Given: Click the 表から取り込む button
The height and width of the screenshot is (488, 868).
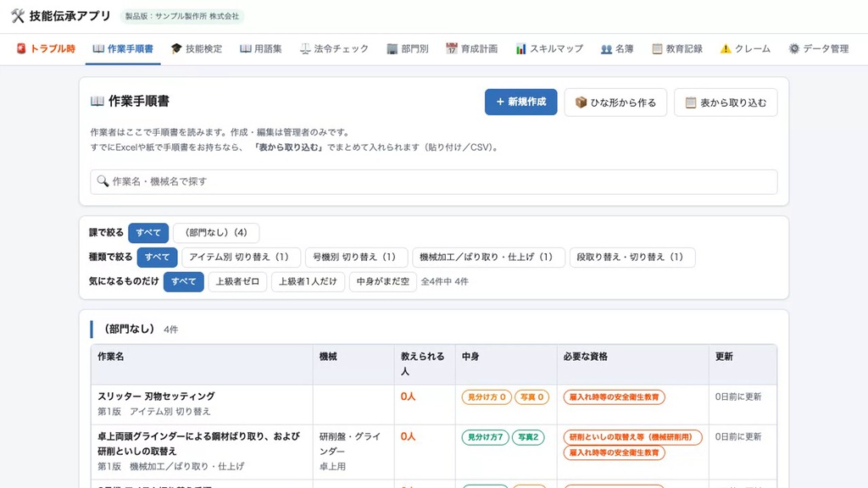Looking at the screenshot, I should [x=726, y=103].
